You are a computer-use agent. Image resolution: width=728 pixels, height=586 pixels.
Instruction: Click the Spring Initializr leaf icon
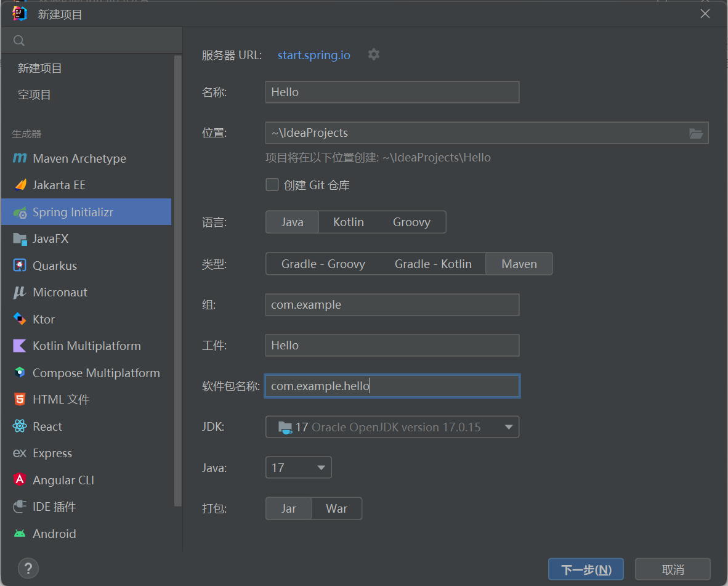tap(20, 212)
